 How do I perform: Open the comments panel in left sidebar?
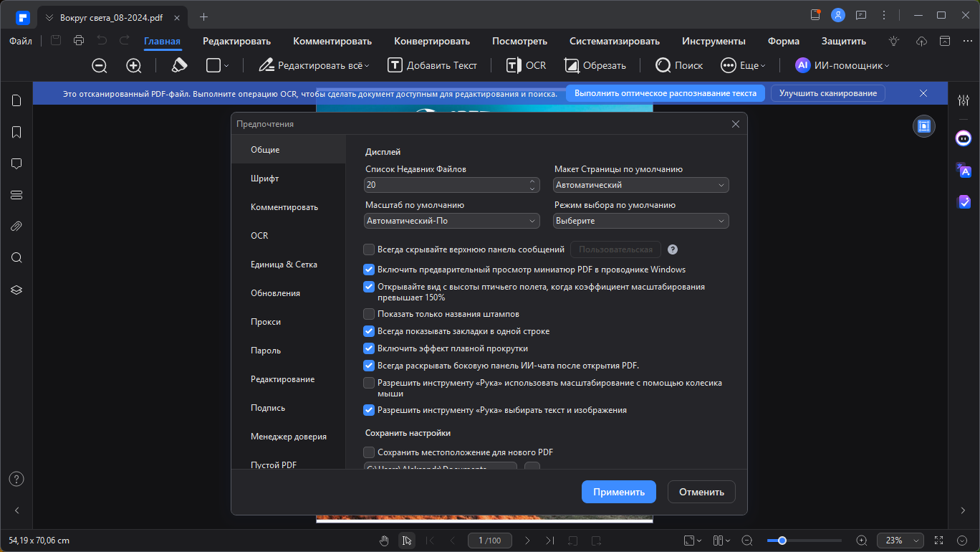(16, 163)
